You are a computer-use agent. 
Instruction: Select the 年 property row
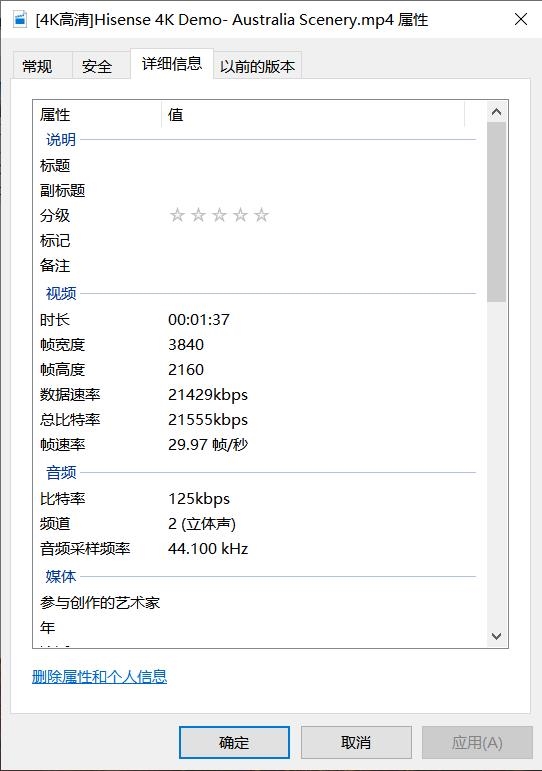(258, 628)
